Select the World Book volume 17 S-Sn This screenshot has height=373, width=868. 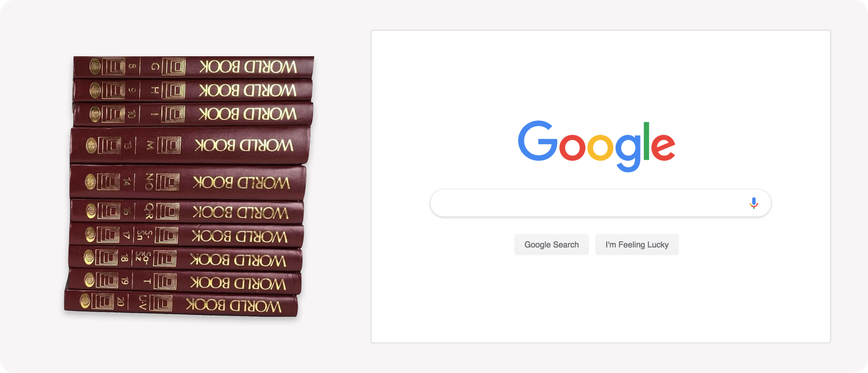point(186,236)
